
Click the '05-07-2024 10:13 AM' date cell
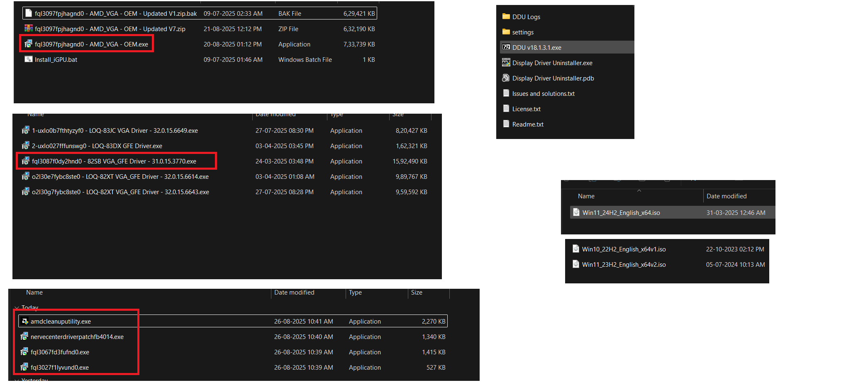click(x=735, y=265)
